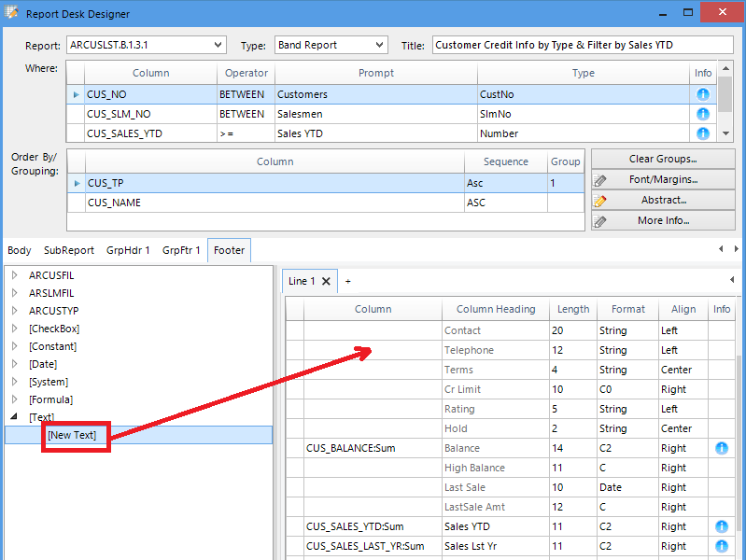Image resolution: width=746 pixels, height=560 pixels.
Task: Click the Clear Groups button
Action: [663, 160]
